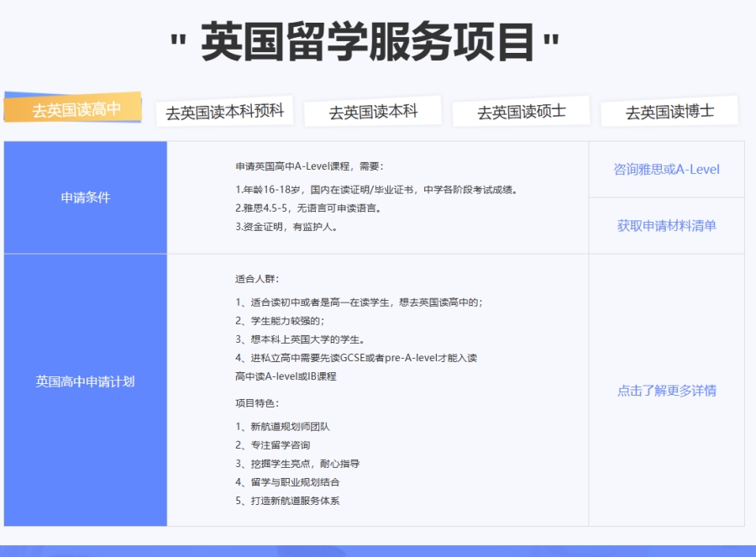The image size is (756, 557).
Task: Click the 项目特色 section heading
Action: point(256,403)
